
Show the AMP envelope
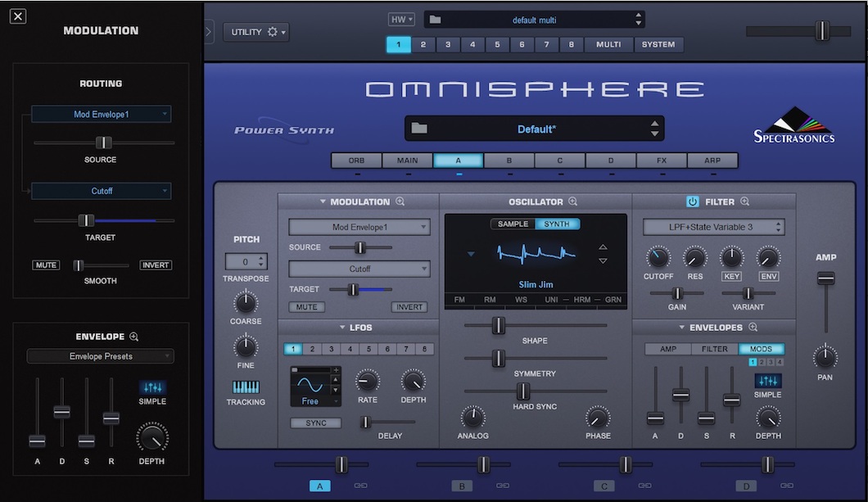pyautogui.click(x=668, y=349)
